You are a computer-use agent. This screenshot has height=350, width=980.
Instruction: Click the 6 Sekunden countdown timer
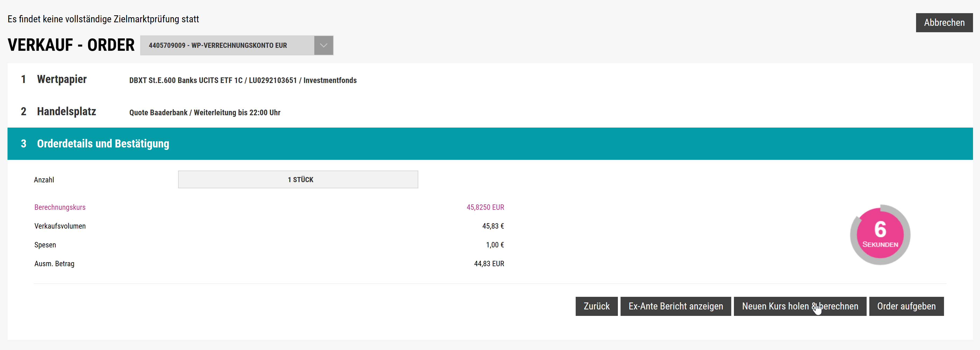click(880, 235)
